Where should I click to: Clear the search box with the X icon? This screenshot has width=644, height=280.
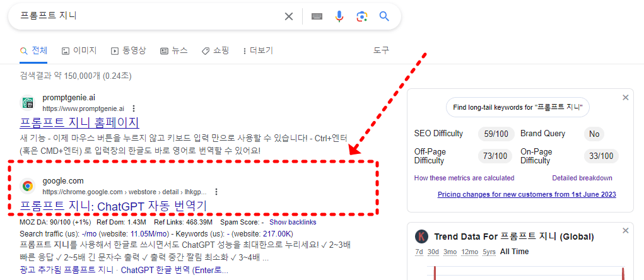(x=289, y=16)
